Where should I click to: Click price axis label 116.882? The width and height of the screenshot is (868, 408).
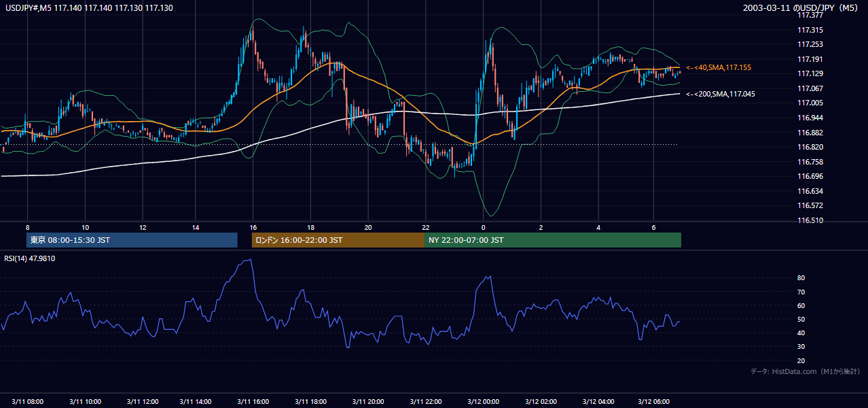(810, 133)
